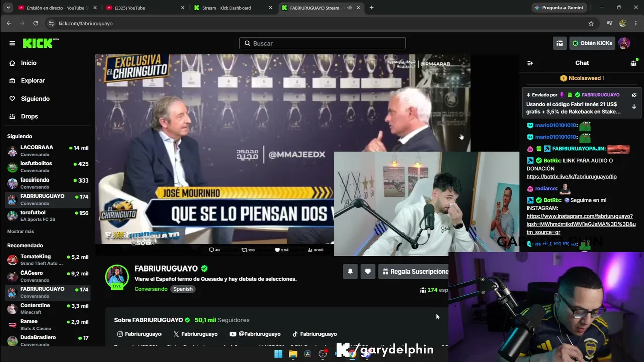Focus the Buscar search field
The height and width of the screenshot is (362, 644).
[x=323, y=43]
